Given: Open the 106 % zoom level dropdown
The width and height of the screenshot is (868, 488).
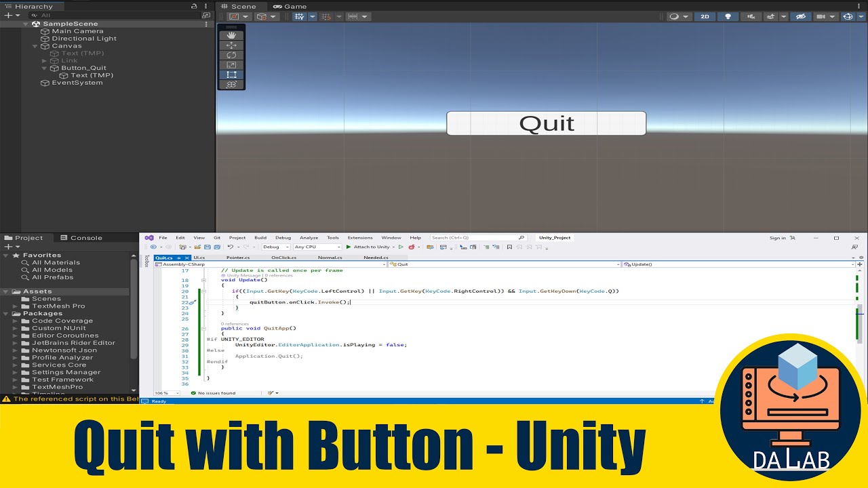Looking at the screenshot, I should tap(167, 393).
